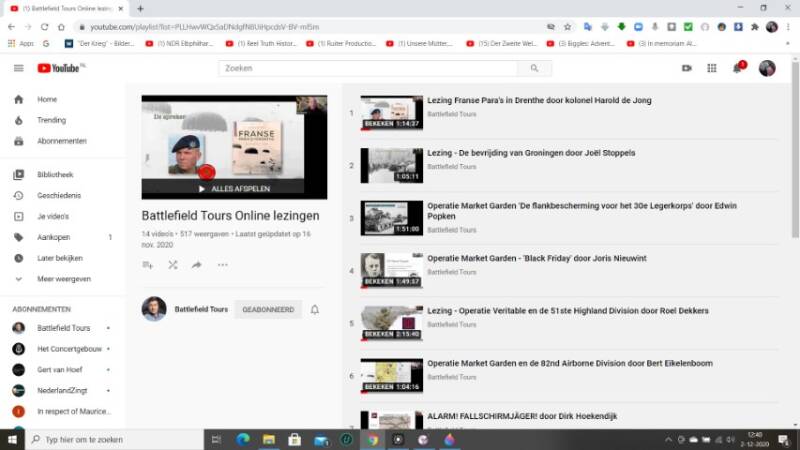Click the Zoeken search field

tap(368, 68)
